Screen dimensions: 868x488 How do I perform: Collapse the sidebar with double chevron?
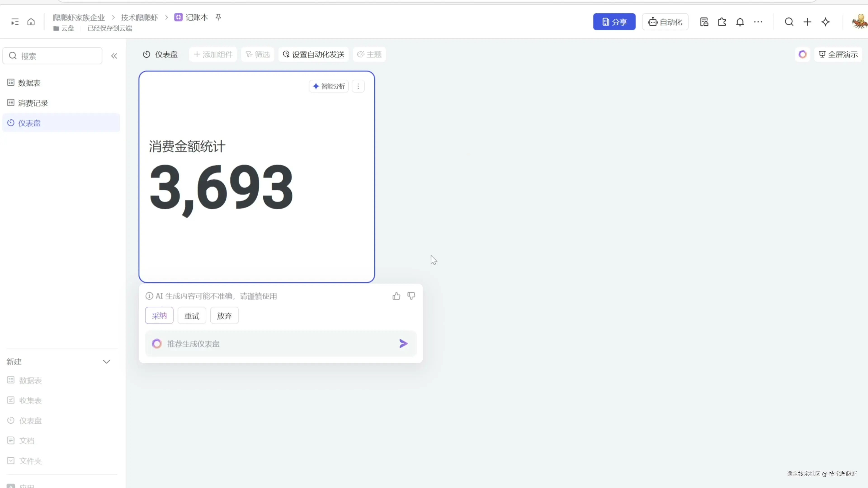[114, 56]
